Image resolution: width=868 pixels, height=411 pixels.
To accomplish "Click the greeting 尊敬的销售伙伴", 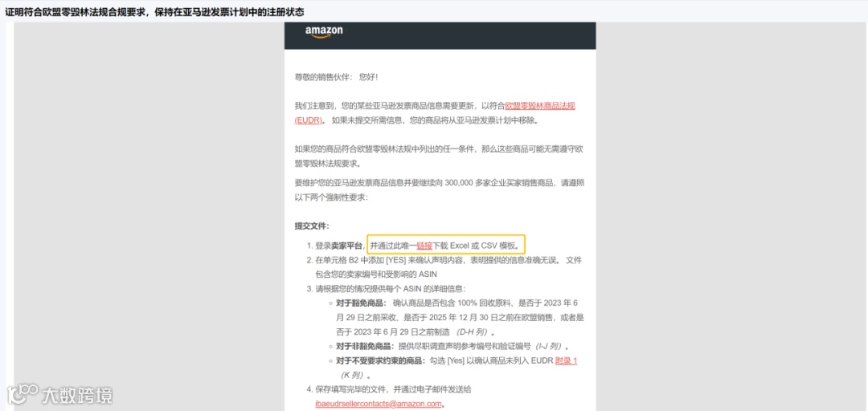I will [x=321, y=77].
